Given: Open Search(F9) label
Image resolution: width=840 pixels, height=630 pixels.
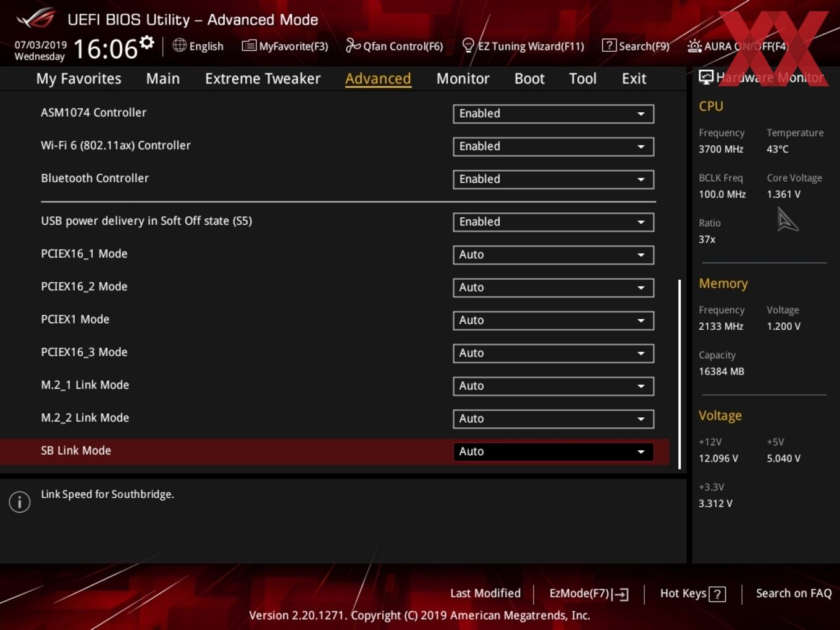Looking at the screenshot, I should click(644, 46).
